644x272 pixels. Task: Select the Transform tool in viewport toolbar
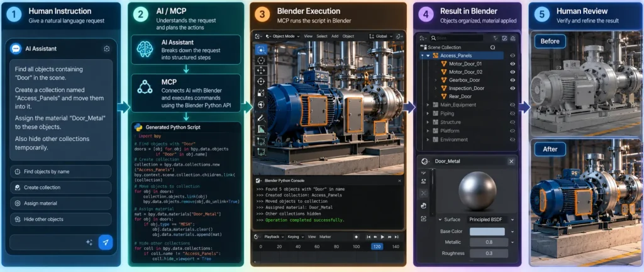pos(261,105)
